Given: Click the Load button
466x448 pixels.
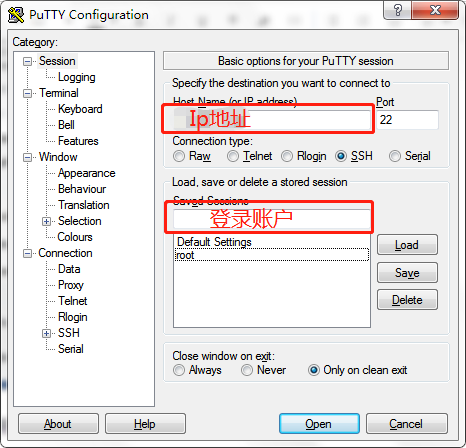Looking at the screenshot, I should [x=407, y=245].
